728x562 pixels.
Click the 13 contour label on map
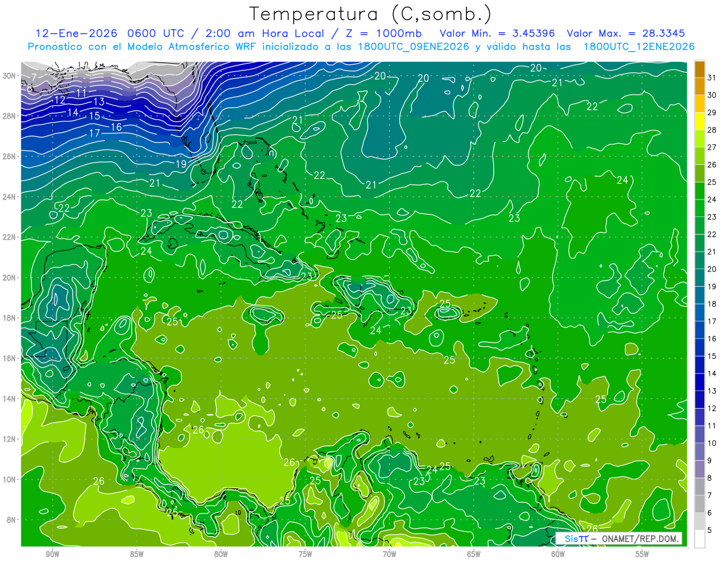(99, 102)
